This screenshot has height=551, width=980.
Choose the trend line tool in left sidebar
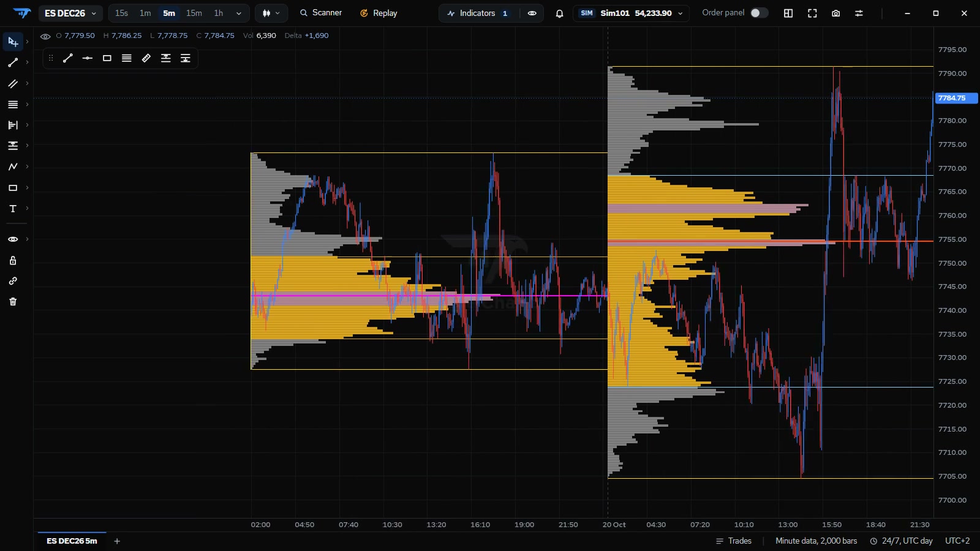tap(13, 62)
